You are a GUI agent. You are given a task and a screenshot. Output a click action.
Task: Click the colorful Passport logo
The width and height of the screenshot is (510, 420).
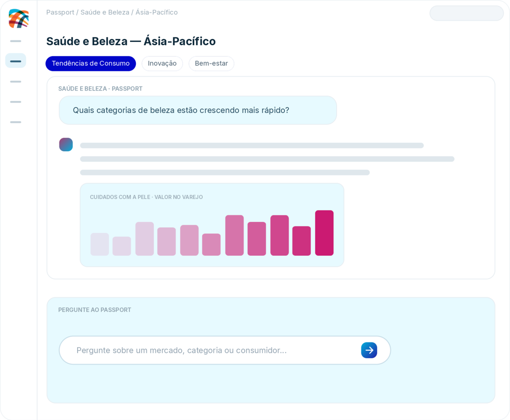click(x=18, y=18)
